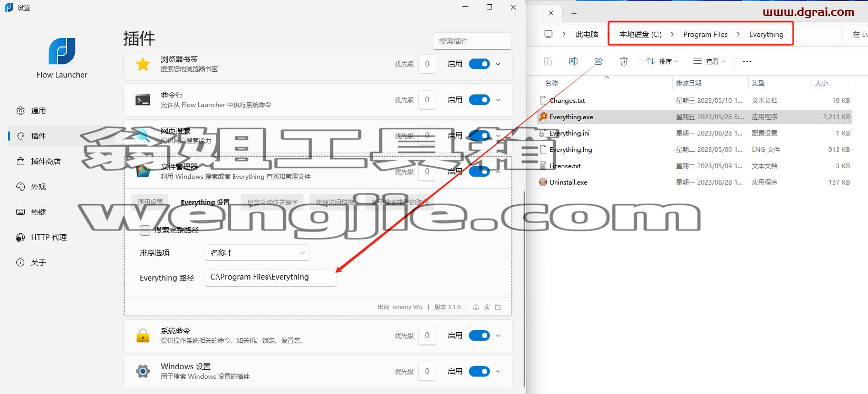
Task: Click the Explorer share toolbar icon
Action: click(x=599, y=61)
